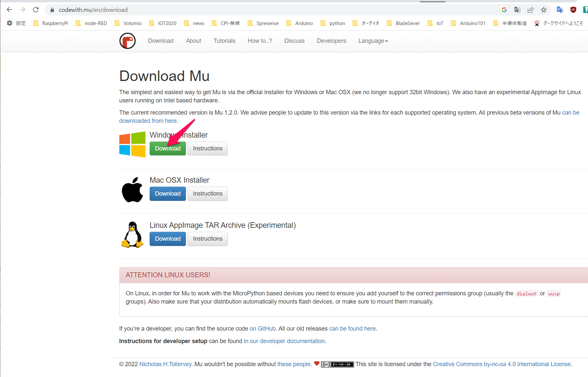
Task: Open the CPI-無線 bookmark folder
Action: 226,23
